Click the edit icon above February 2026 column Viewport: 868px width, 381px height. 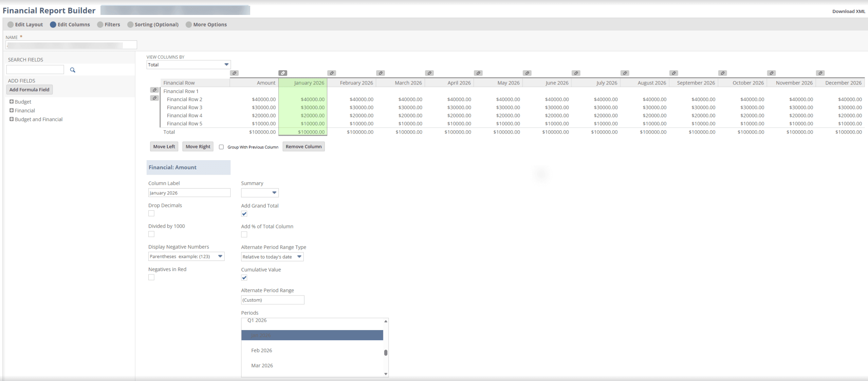click(332, 73)
